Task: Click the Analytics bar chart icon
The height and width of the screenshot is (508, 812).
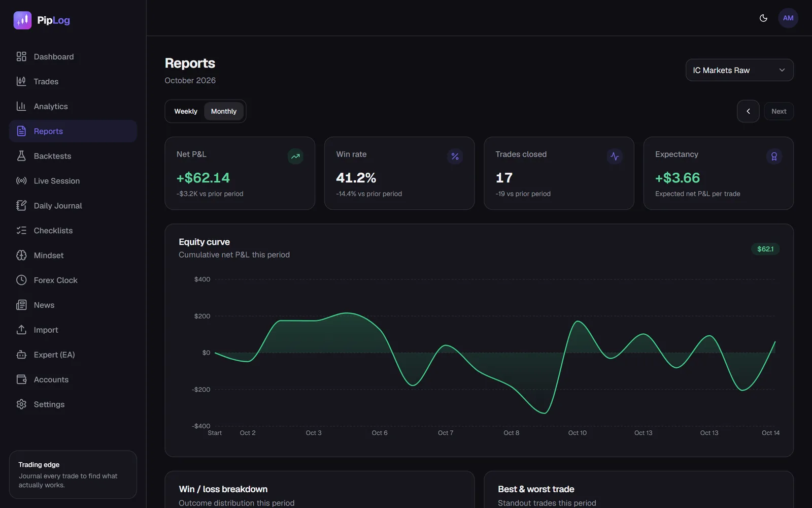Action: [21, 106]
